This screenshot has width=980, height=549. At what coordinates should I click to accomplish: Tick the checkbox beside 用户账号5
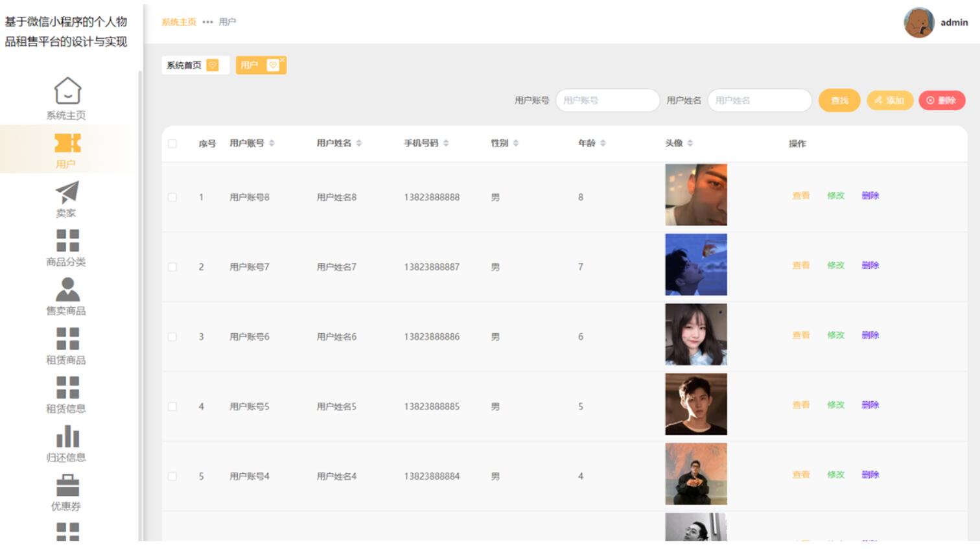(172, 406)
